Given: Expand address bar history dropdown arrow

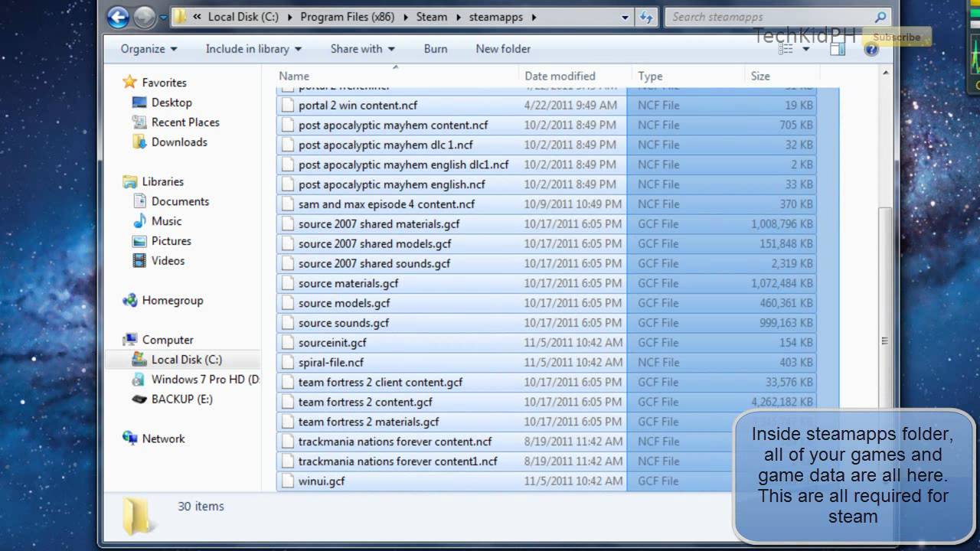Looking at the screenshot, I should [x=625, y=17].
